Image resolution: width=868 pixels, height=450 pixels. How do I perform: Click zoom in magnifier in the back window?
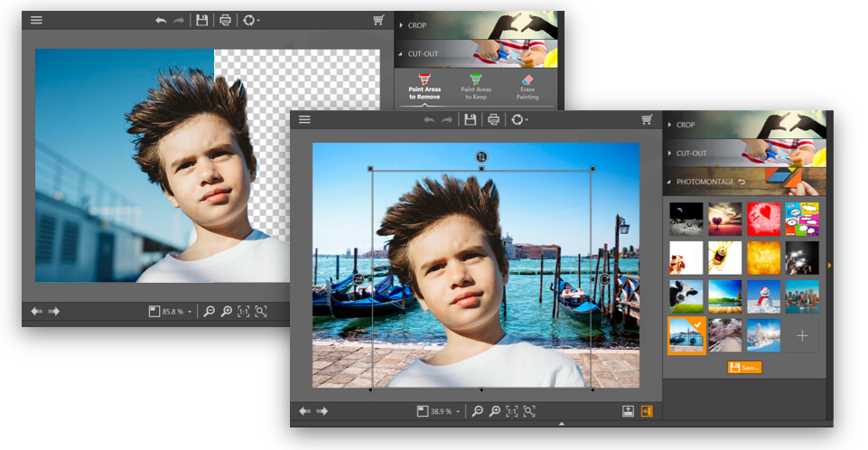tap(227, 312)
